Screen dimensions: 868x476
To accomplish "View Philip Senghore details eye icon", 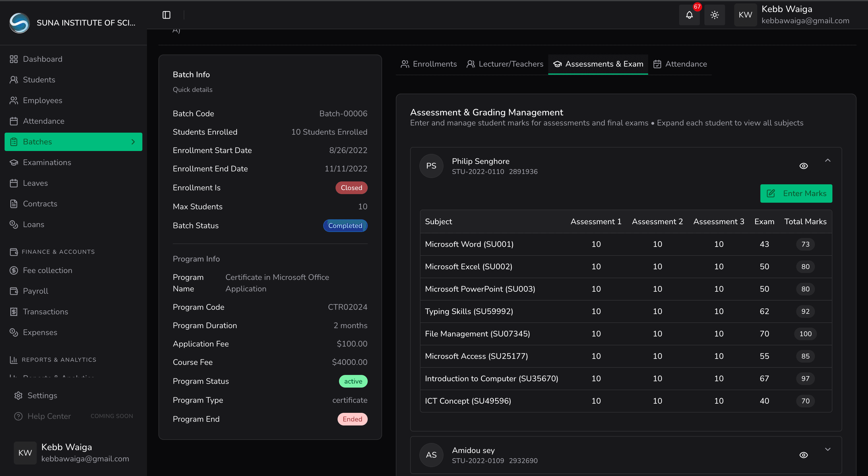I will tap(803, 166).
